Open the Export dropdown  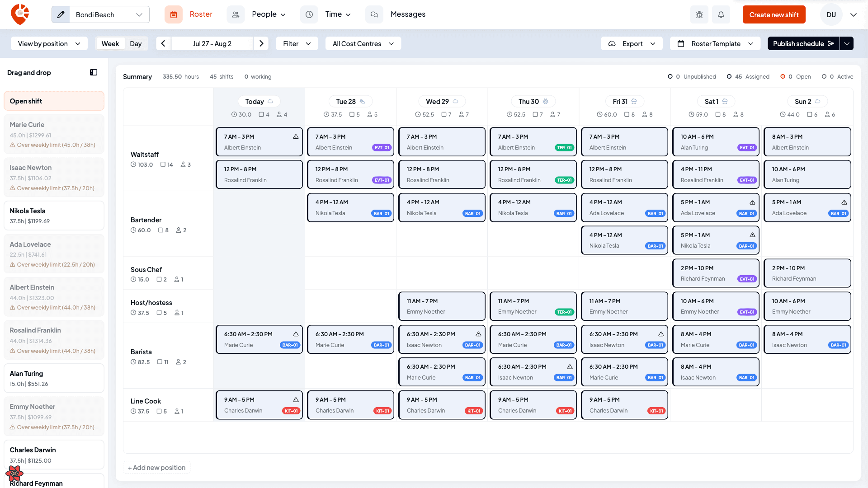click(632, 43)
